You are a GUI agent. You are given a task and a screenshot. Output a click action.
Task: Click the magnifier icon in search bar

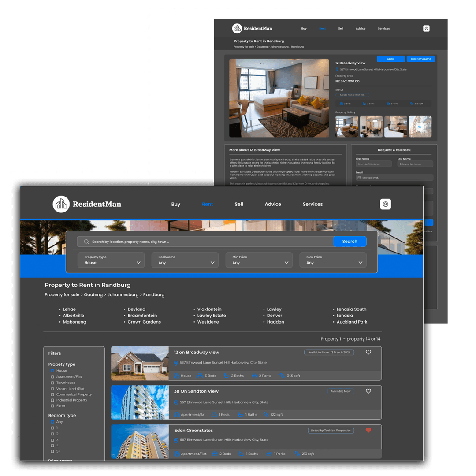pos(86,242)
